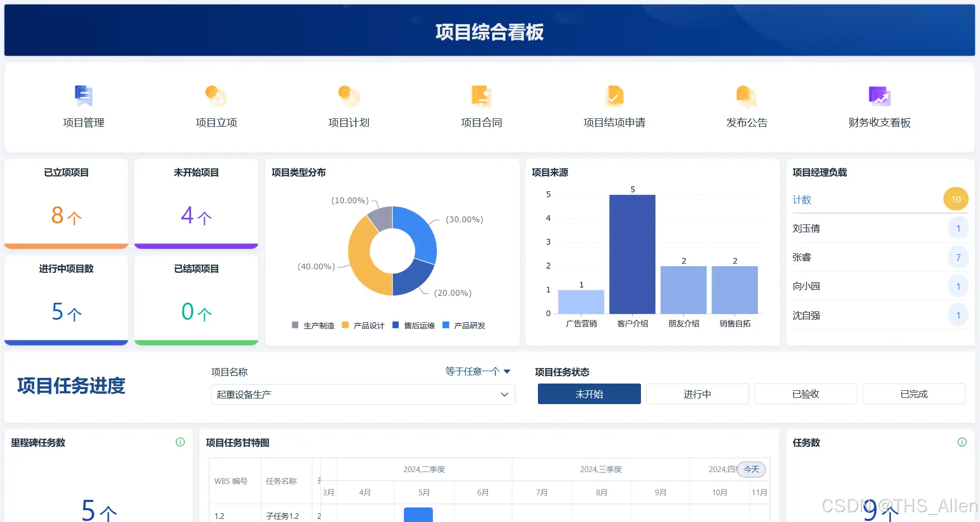The width and height of the screenshot is (980, 522).
Task: Click the 项目管理 label
Action: (x=83, y=123)
